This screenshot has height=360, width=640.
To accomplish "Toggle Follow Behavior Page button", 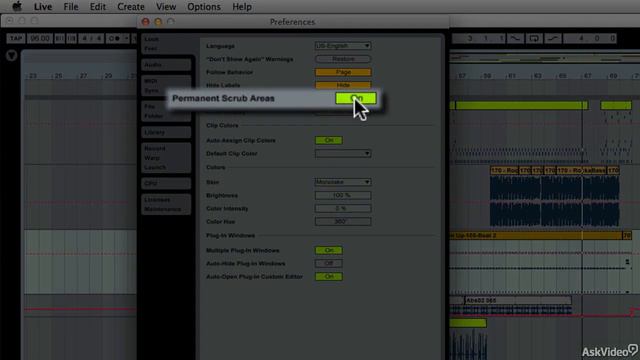I will point(343,72).
